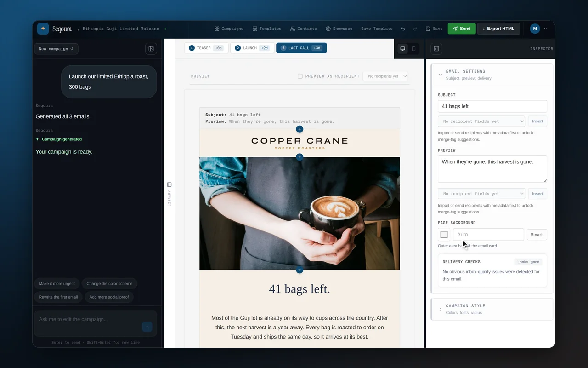The image size is (588, 368).
Task: Pick the Make it more urgent suggestion
Action: 57,284
